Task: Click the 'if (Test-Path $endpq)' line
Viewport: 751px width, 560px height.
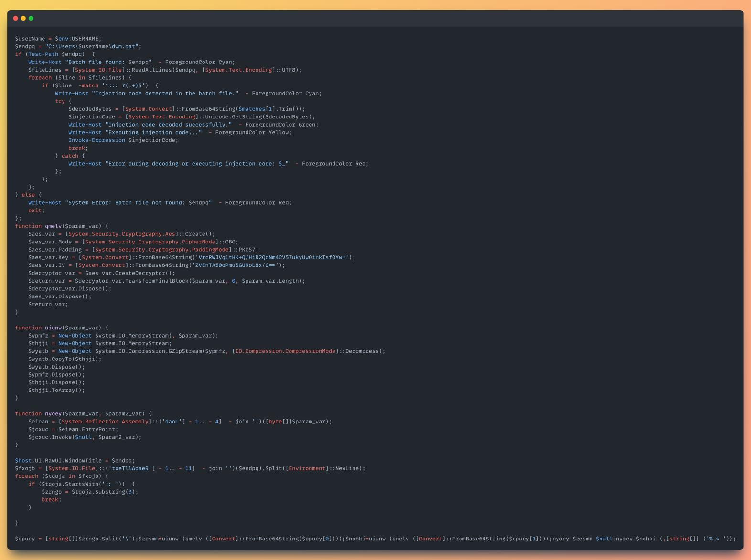Action: click(55, 54)
